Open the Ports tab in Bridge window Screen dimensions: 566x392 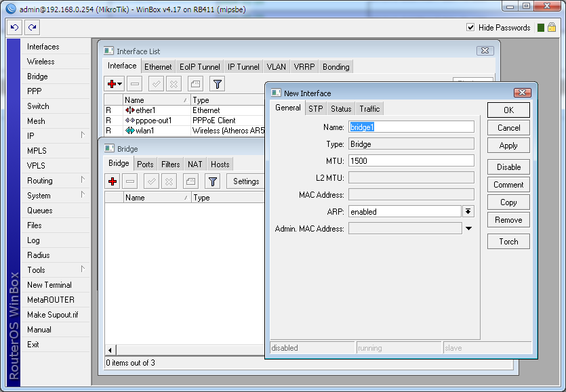tap(145, 165)
